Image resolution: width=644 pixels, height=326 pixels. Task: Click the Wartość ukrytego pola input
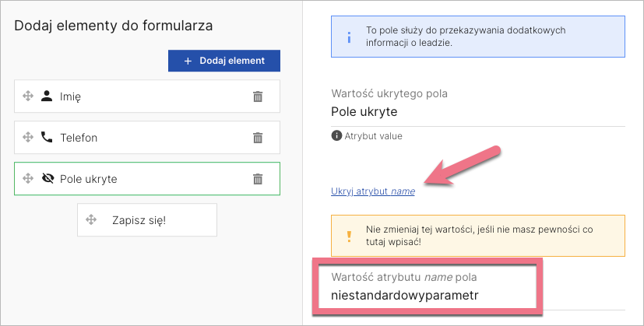478,112
